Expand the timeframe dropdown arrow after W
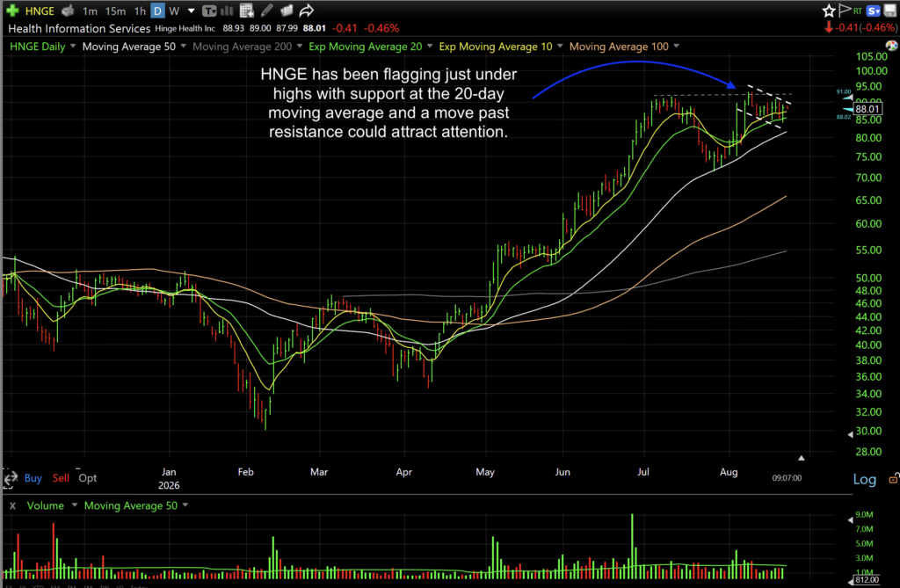Screen dimensions: 900x588 click(x=191, y=11)
